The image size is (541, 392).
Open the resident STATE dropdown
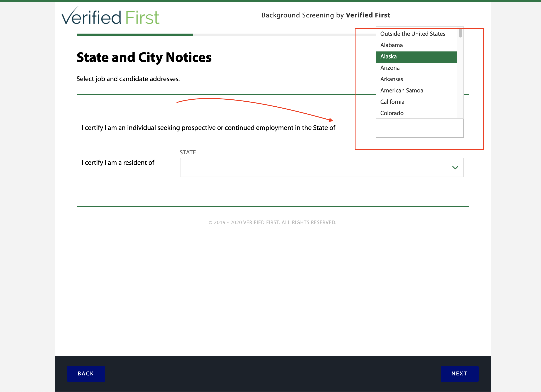click(322, 167)
